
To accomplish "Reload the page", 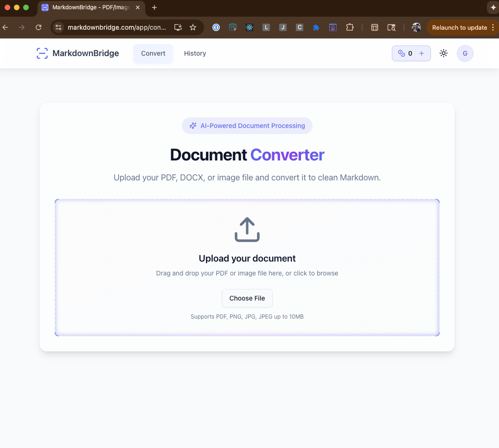I will click(x=38, y=28).
